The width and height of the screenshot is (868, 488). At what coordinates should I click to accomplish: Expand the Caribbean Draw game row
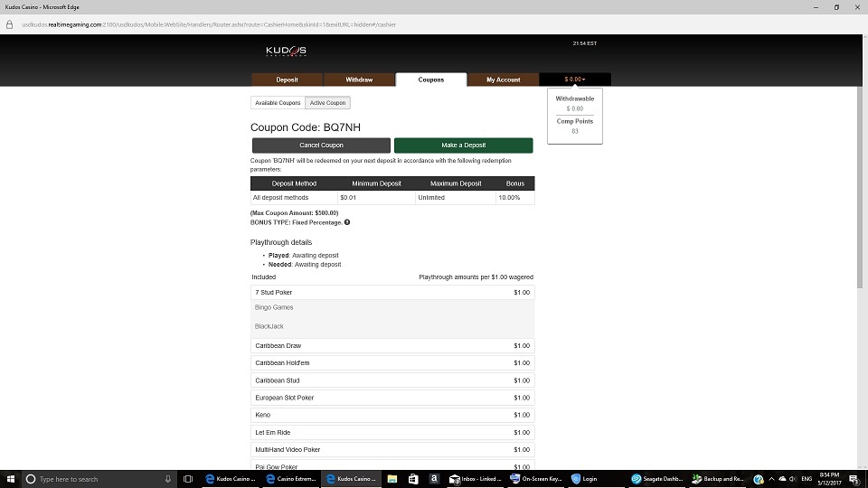[x=392, y=346]
